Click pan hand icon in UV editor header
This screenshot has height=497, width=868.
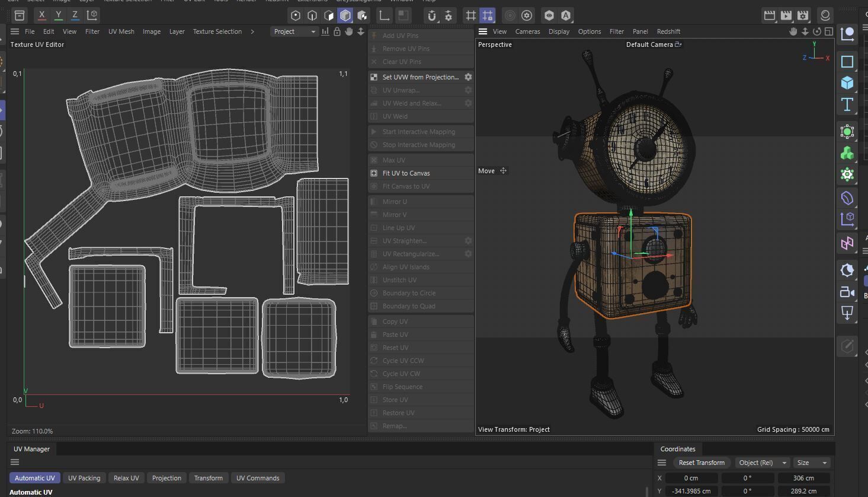pos(349,31)
